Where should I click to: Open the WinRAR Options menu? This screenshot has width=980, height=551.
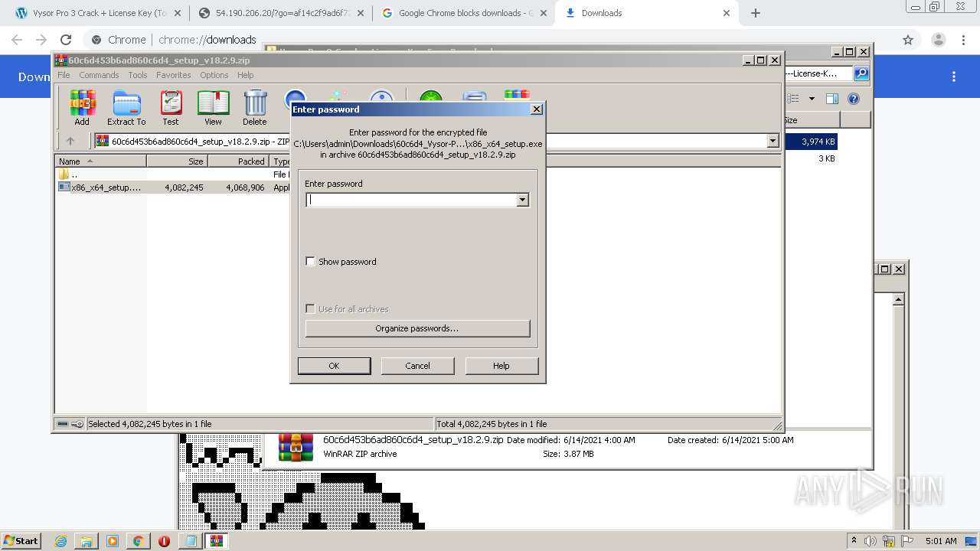pos(214,75)
